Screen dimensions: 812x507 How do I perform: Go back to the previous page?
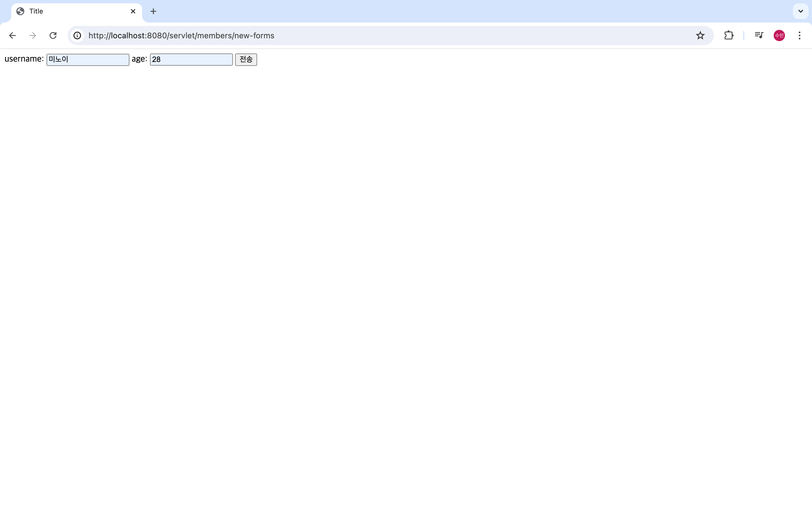coord(12,35)
